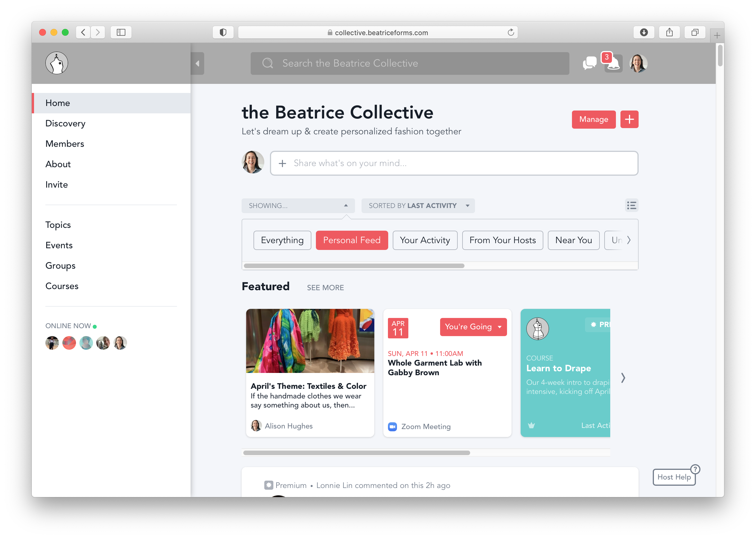Click the crown icon on course card

tap(531, 425)
